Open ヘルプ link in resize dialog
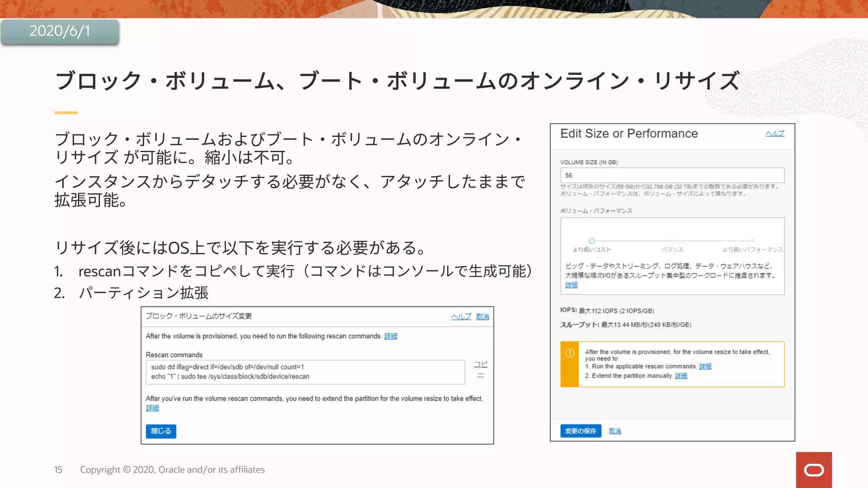This screenshot has width=868, height=488. pyautogui.click(x=461, y=317)
